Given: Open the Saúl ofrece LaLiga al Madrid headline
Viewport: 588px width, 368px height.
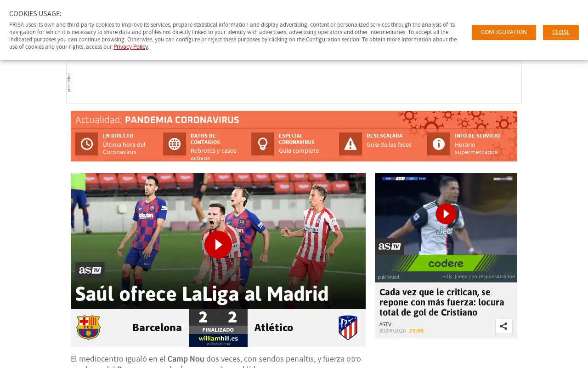Looking at the screenshot, I should pyautogui.click(x=202, y=294).
